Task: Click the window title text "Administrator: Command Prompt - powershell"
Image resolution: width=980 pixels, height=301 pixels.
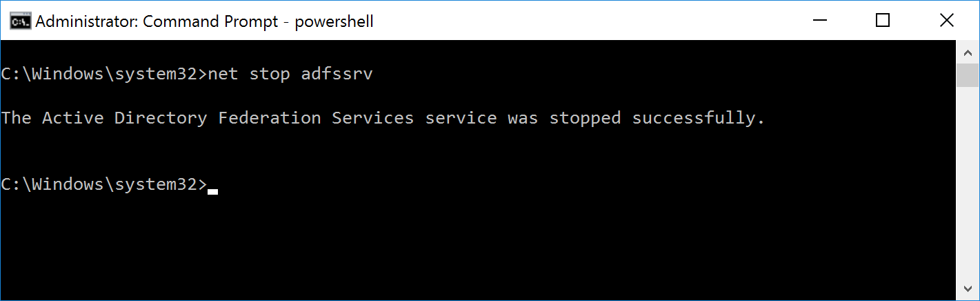Action: pyautogui.click(x=204, y=21)
